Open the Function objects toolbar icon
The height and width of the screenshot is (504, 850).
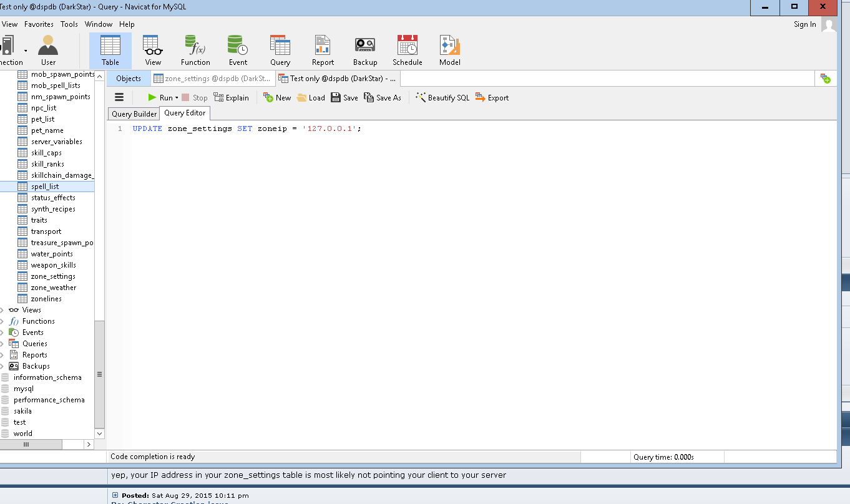(x=195, y=51)
